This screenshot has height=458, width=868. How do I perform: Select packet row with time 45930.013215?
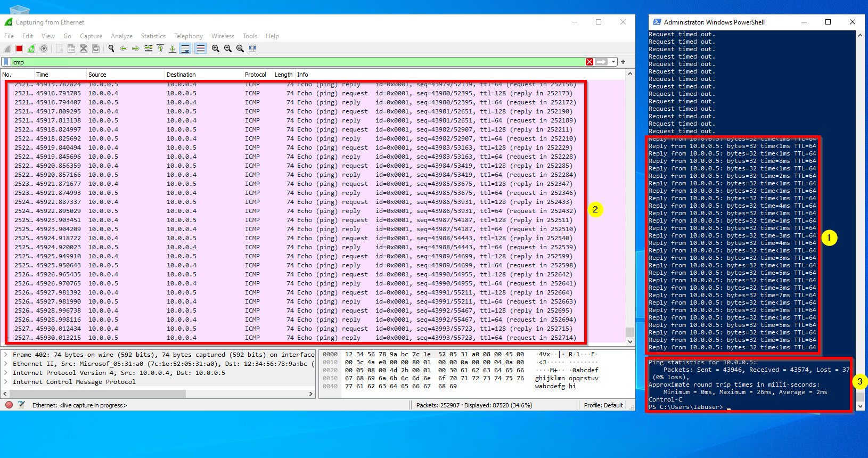pos(313,338)
